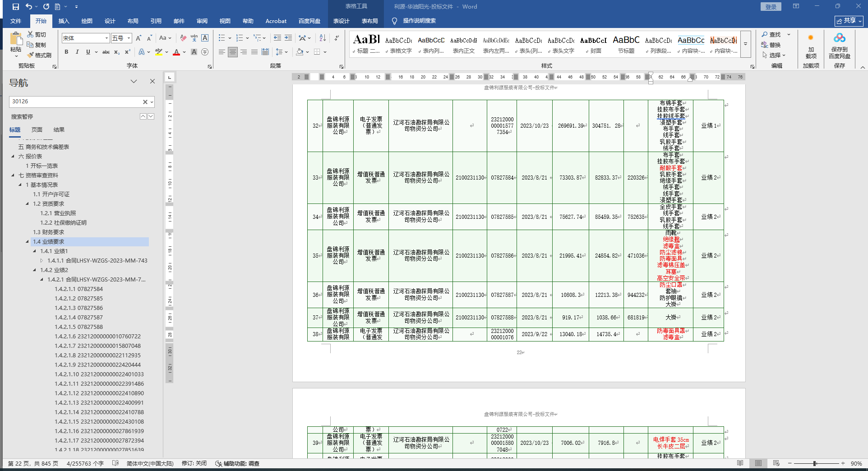
Task: Collapse the 六 报价表 tree node
Action: coord(13,156)
